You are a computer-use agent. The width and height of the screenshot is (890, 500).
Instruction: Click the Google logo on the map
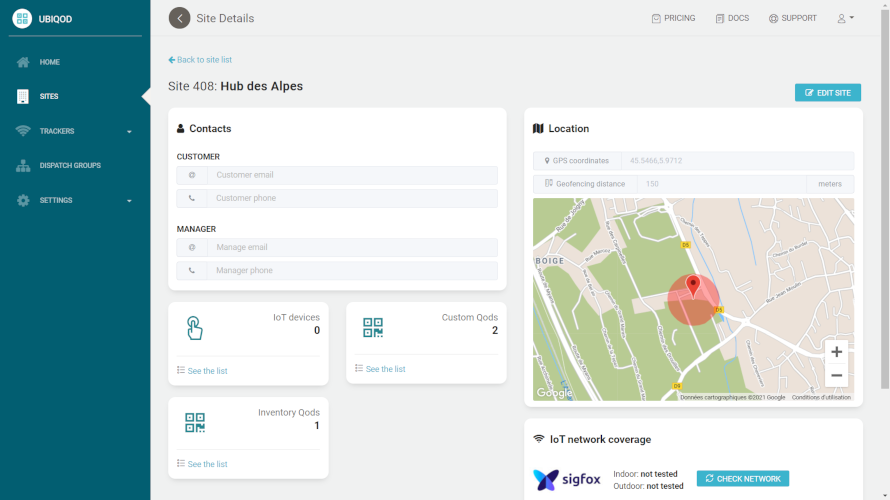pyautogui.click(x=554, y=393)
